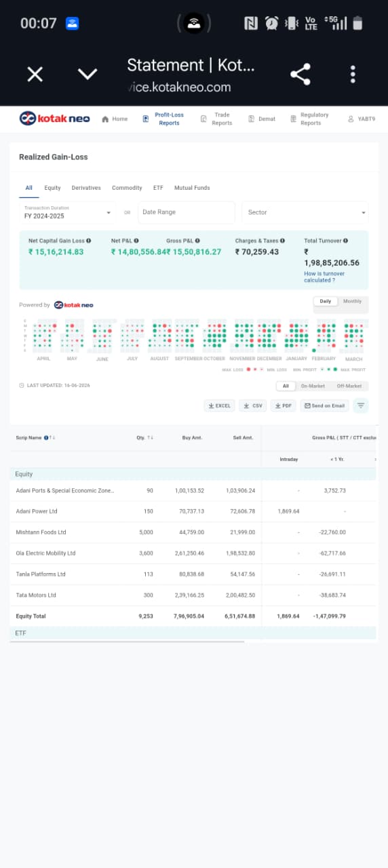388x868 pixels.
Task: Click the Tata Motors Ltd scrip name
Action: tap(36, 595)
